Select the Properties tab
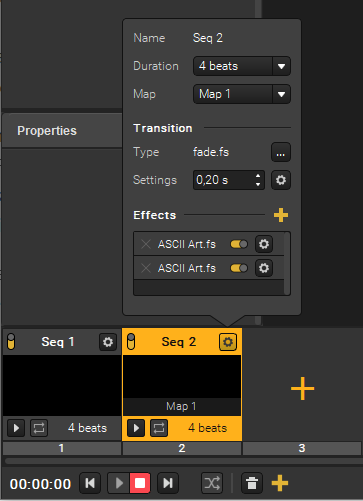The height and width of the screenshot is (501, 363). coord(47,131)
